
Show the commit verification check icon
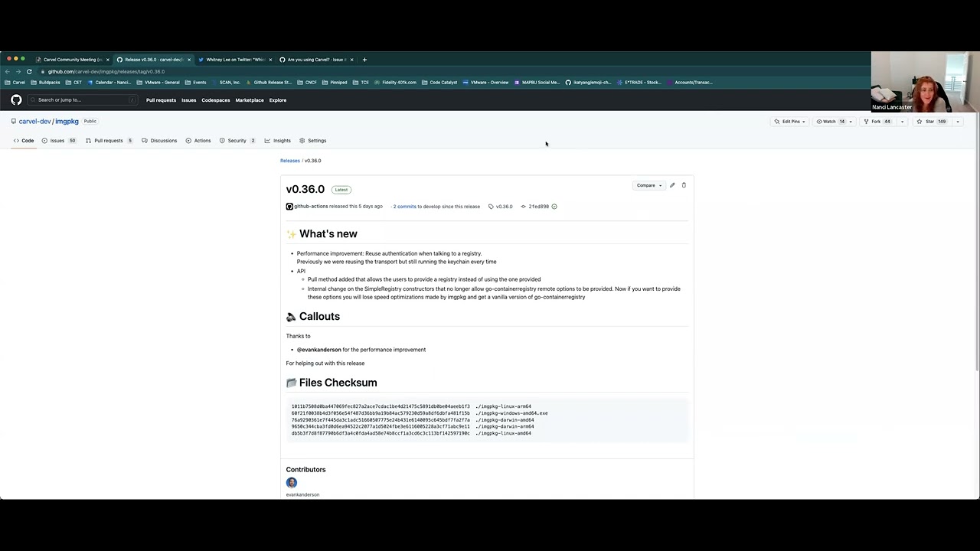point(554,207)
